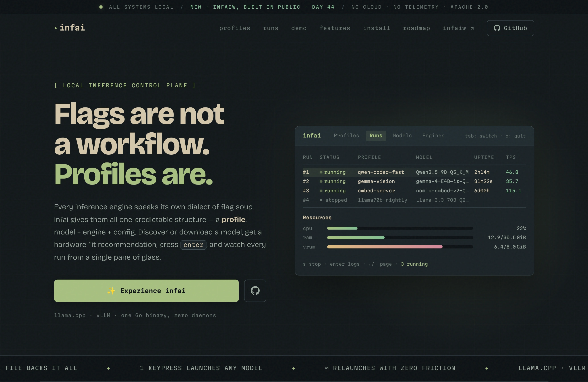Click the stopped square icon for run #4

(x=321, y=200)
